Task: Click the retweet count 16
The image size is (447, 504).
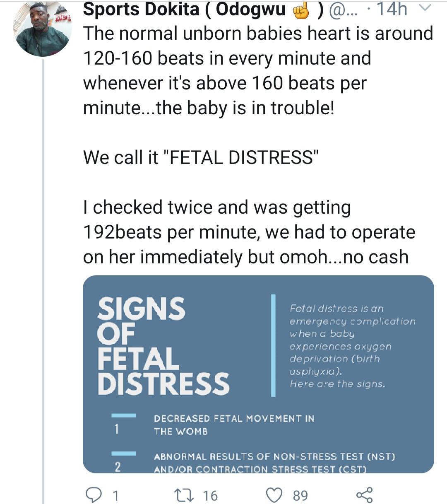Action: (210, 495)
